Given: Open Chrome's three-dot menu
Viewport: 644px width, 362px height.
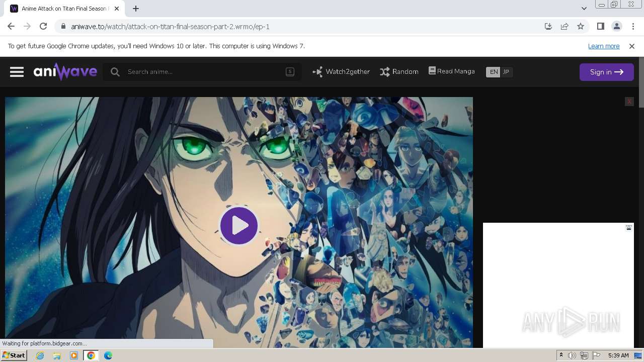Looking at the screenshot, I should pyautogui.click(x=633, y=26).
